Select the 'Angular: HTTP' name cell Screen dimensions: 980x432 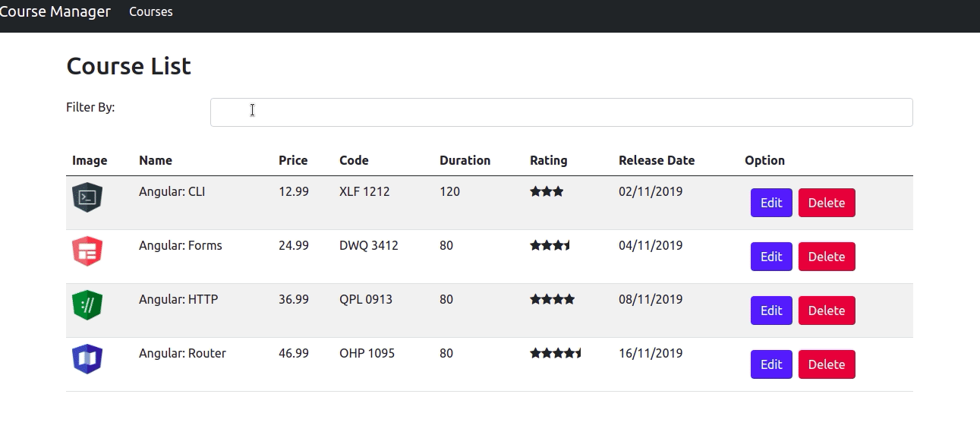(178, 299)
